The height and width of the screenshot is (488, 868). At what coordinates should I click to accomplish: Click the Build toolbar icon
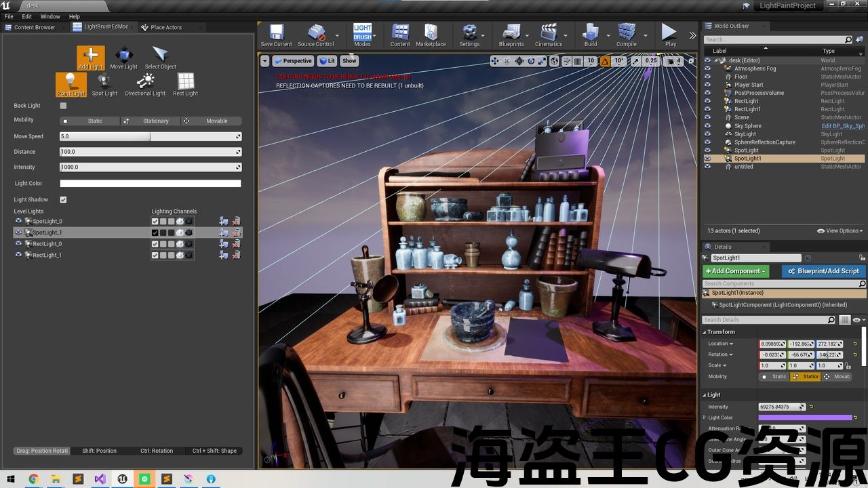(591, 35)
